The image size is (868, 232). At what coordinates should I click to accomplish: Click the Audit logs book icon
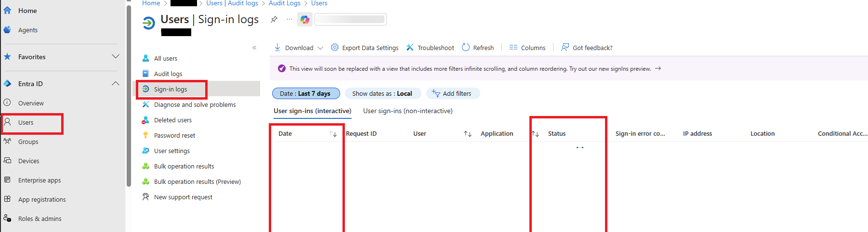tap(145, 74)
